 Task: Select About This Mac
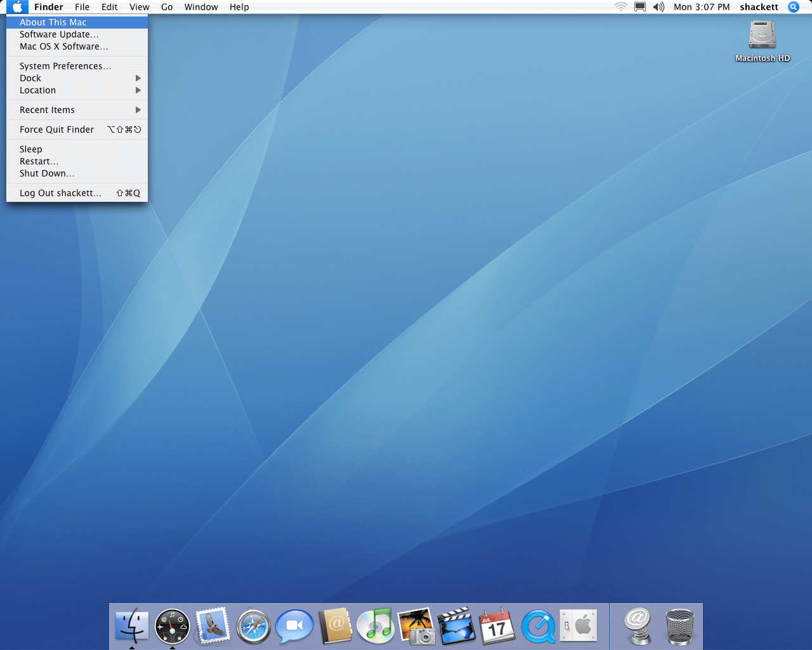pyautogui.click(x=53, y=22)
